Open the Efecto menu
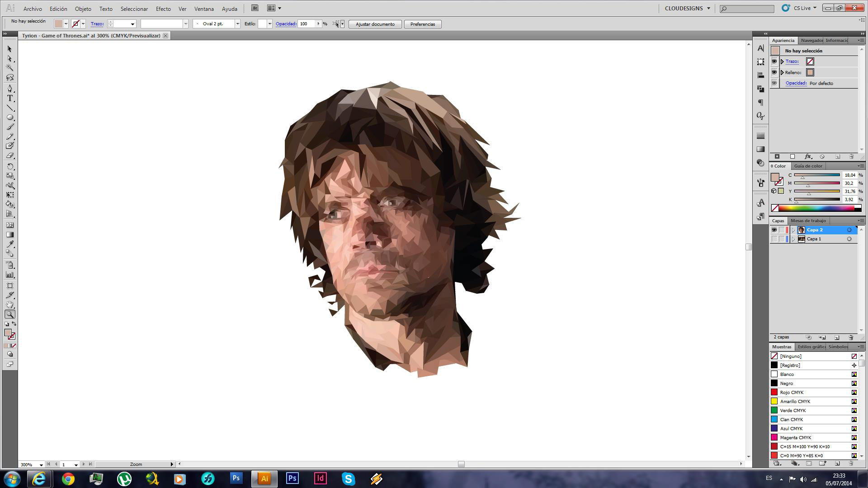This screenshot has width=868, height=488. tap(163, 9)
